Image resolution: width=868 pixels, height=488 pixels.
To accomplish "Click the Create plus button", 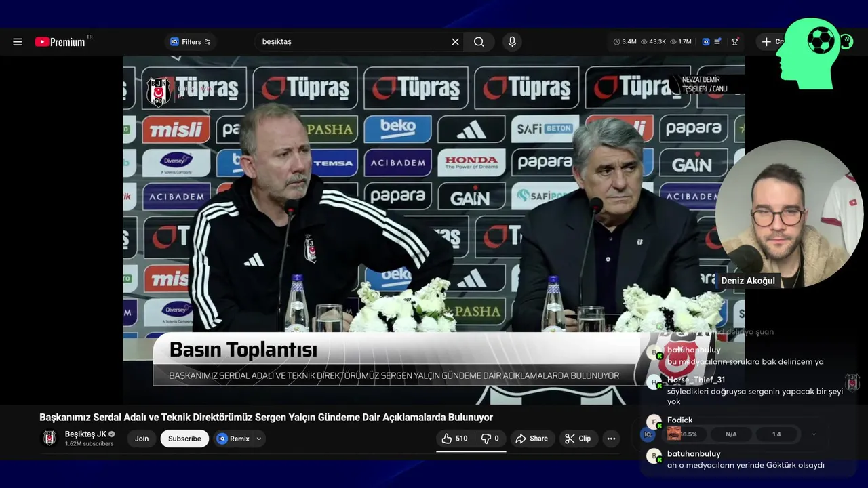I will point(770,42).
